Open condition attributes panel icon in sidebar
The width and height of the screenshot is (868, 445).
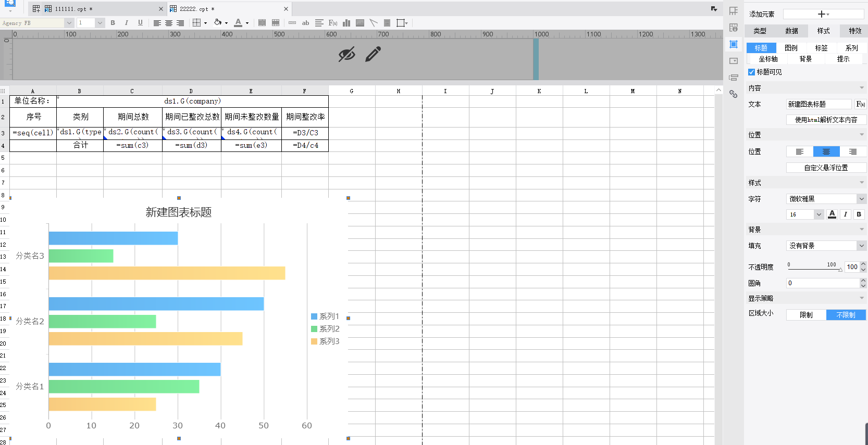pos(734,78)
